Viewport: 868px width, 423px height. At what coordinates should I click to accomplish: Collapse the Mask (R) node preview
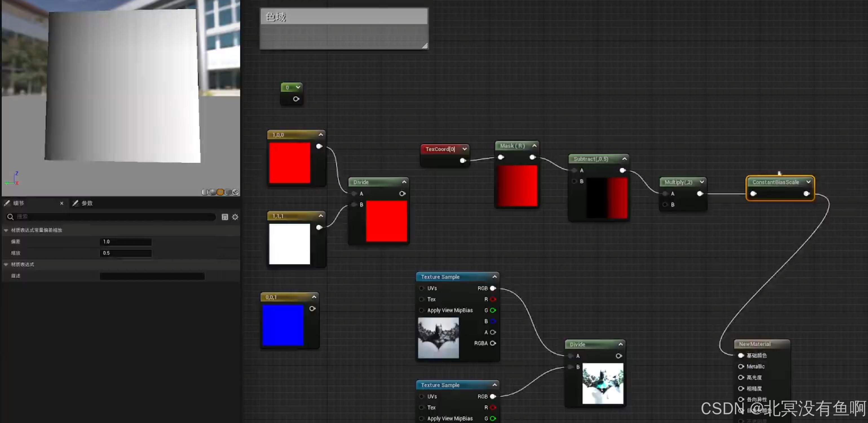[x=535, y=145]
